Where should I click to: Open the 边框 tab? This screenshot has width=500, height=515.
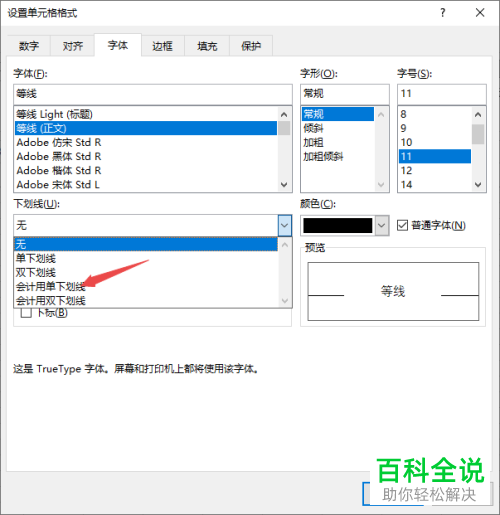pos(162,46)
